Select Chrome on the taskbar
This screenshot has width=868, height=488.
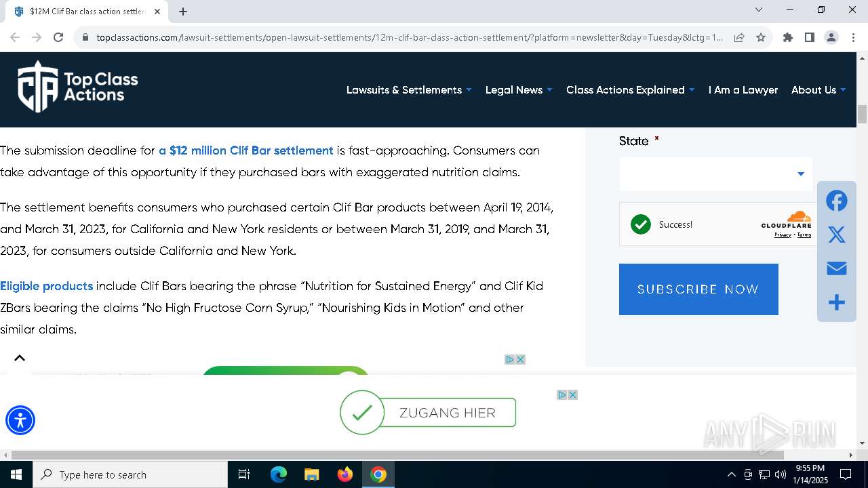pos(378,474)
